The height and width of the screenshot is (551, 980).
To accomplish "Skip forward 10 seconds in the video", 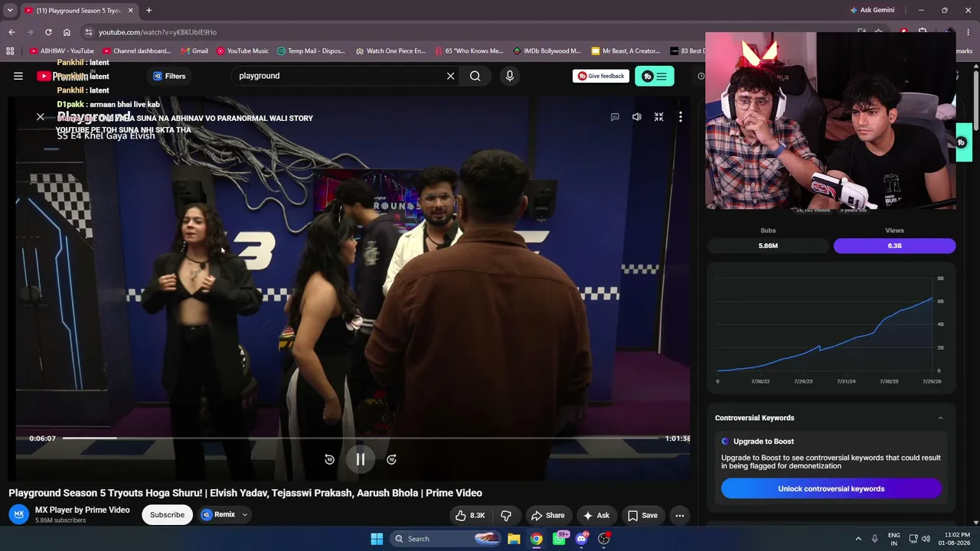I will click(x=391, y=459).
